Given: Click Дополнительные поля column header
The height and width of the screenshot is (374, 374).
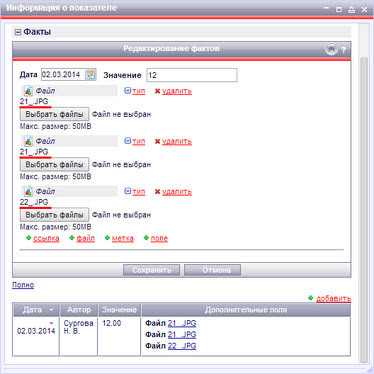Looking at the screenshot, I should [x=246, y=310].
